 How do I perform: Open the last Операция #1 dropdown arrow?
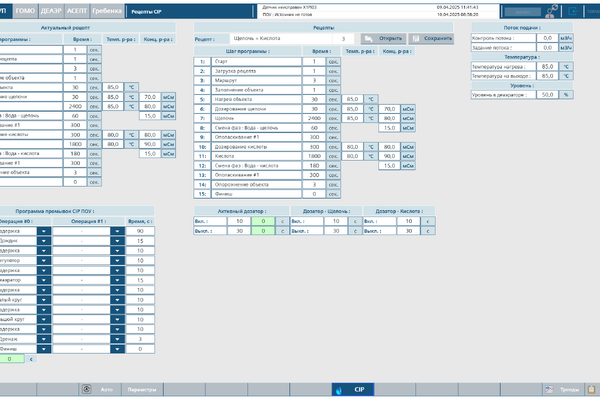tap(117, 349)
